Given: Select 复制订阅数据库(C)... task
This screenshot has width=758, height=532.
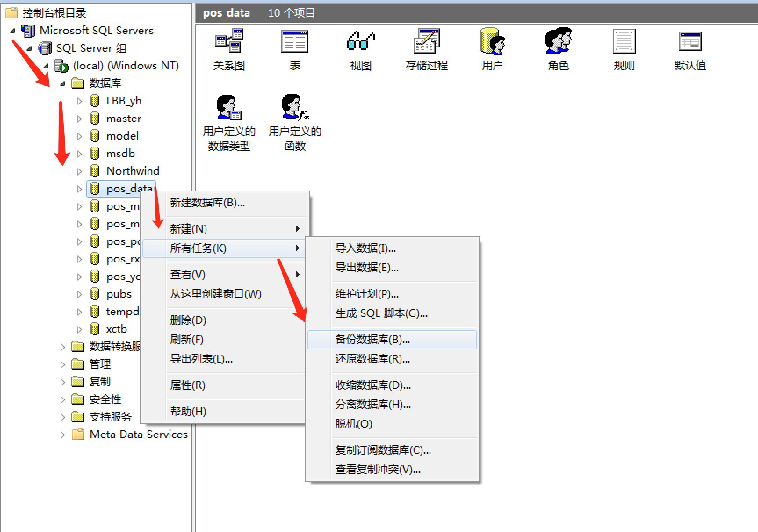Looking at the screenshot, I should [392, 450].
